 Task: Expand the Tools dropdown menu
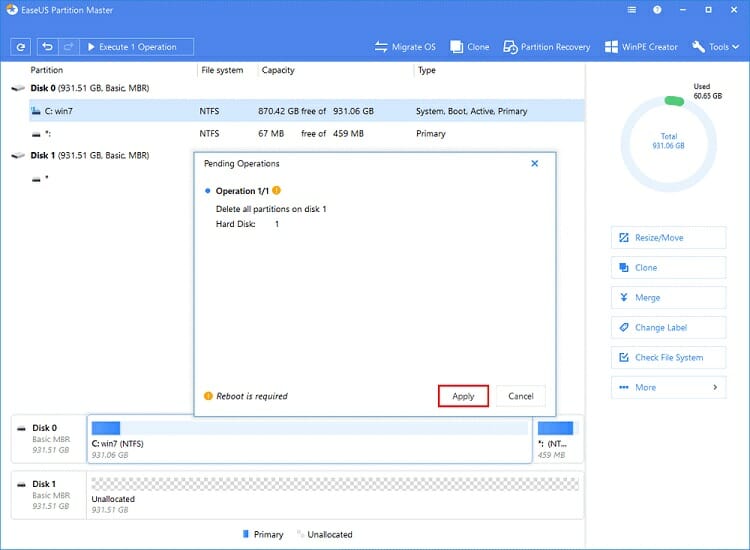(x=712, y=47)
